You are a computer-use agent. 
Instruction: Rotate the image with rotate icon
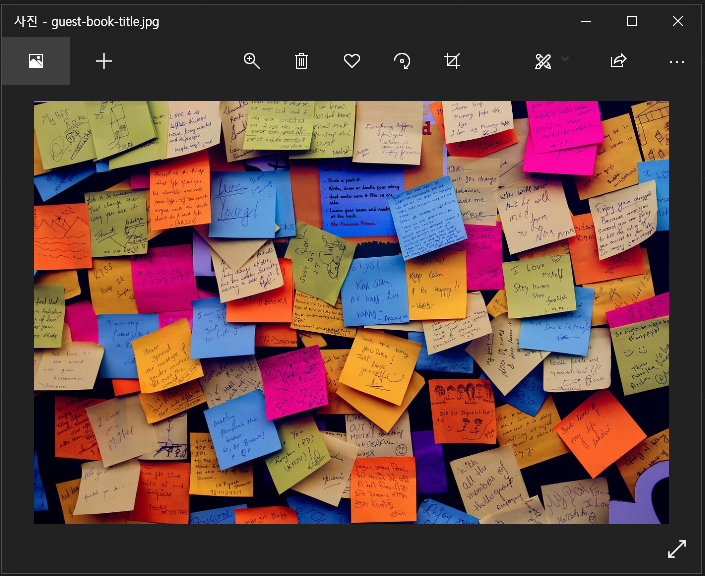click(402, 61)
